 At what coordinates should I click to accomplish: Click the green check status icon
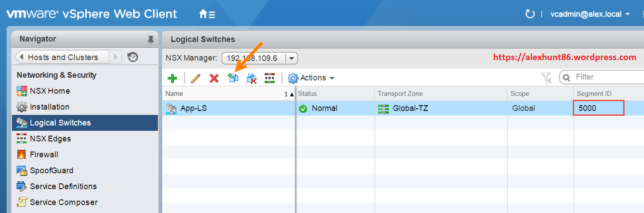tap(303, 109)
